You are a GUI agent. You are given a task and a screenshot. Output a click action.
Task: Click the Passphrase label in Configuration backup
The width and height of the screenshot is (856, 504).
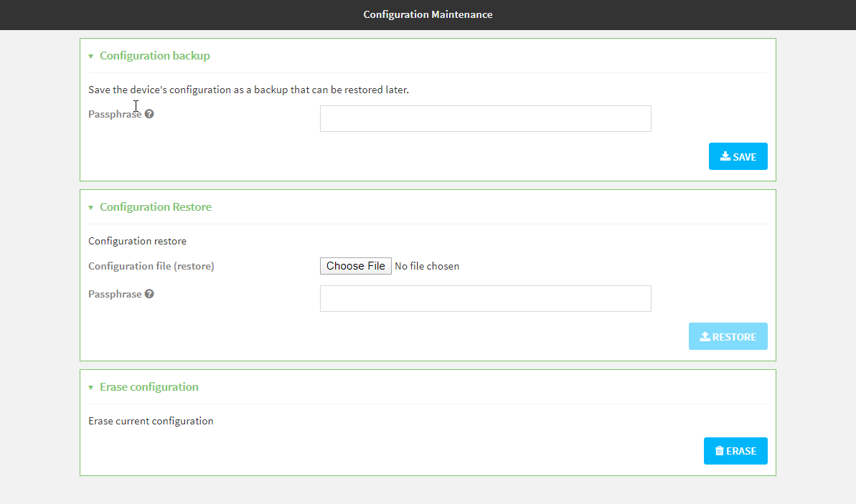tap(115, 114)
